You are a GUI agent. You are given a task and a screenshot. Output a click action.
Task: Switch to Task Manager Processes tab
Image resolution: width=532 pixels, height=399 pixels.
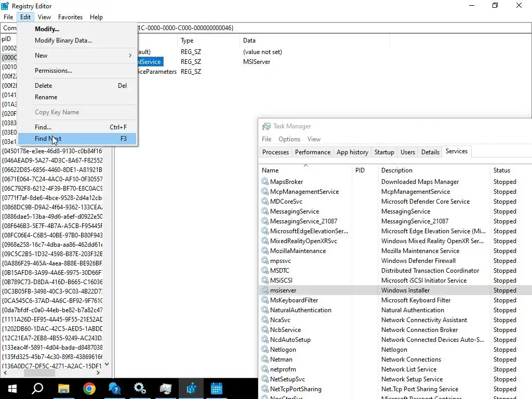click(x=275, y=152)
